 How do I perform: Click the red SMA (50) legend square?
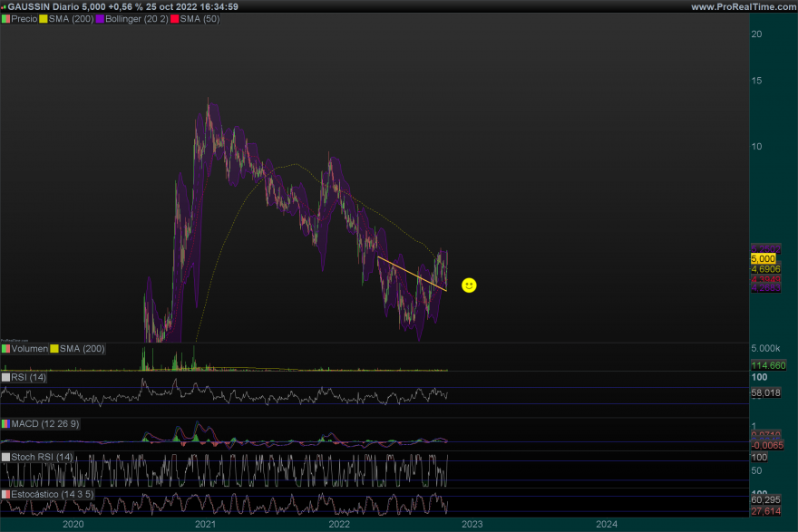click(x=174, y=19)
